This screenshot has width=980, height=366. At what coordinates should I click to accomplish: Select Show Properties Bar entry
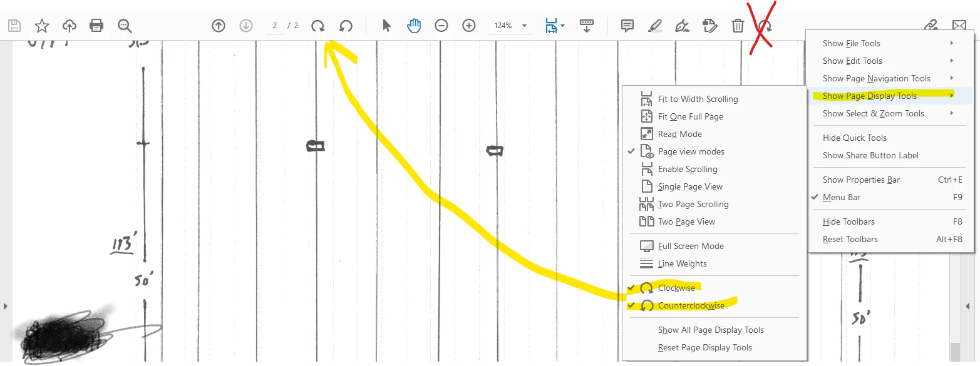pos(890,180)
